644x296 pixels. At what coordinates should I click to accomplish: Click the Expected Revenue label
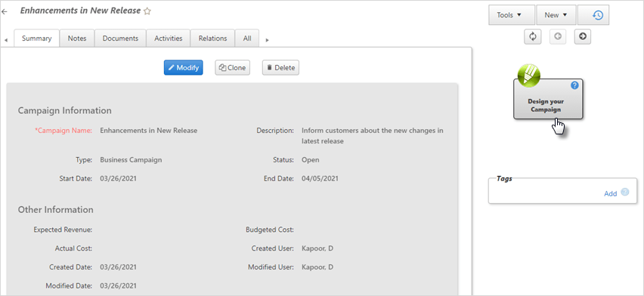[x=63, y=230]
